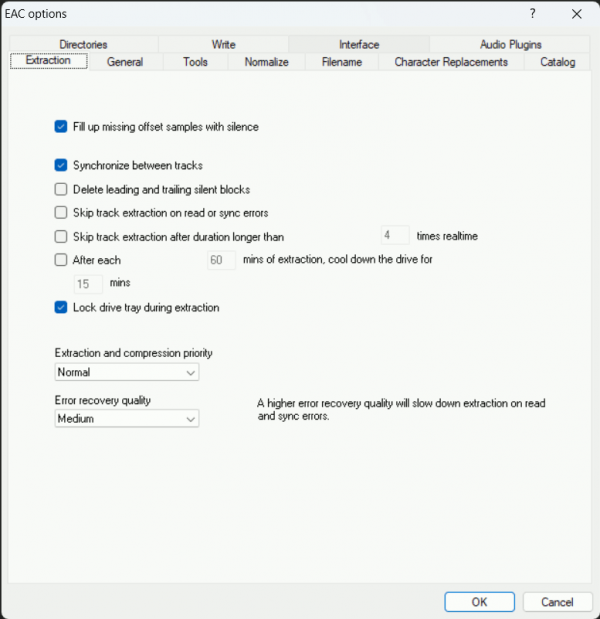The width and height of the screenshot is (600, 619).
Task: Enable Delete leading and trailing silent blocks
Action: (x=62, y=189)
